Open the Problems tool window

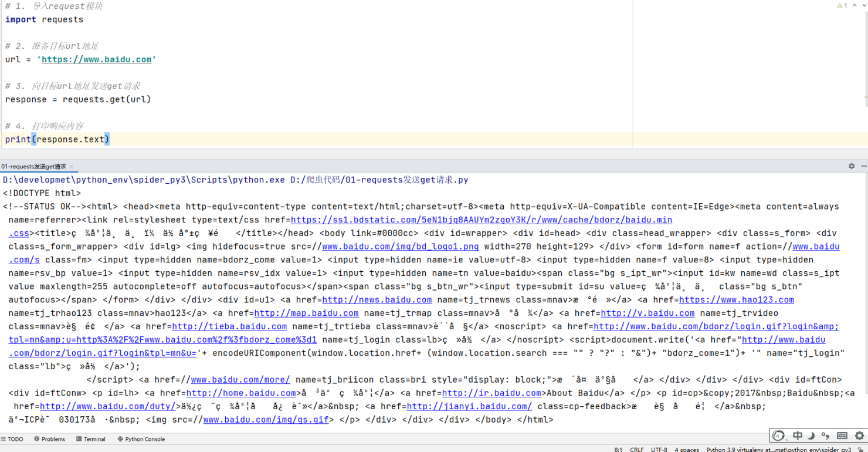(x=50, y=439)
